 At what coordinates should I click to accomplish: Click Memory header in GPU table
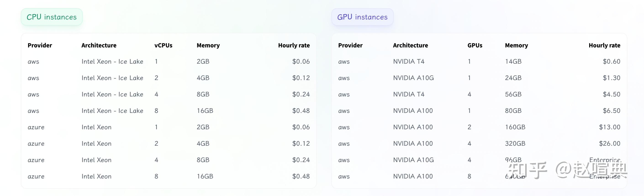[516, 45]
